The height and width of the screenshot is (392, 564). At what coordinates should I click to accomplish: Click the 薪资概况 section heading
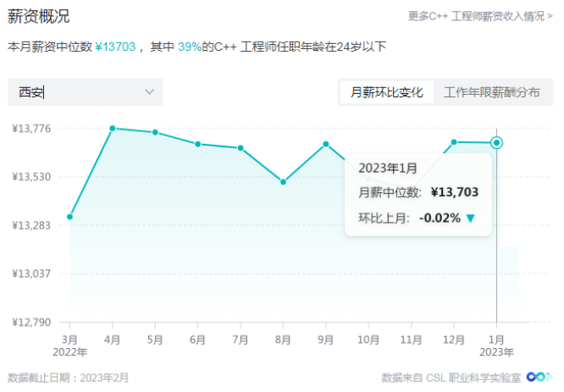click(38, 16)
